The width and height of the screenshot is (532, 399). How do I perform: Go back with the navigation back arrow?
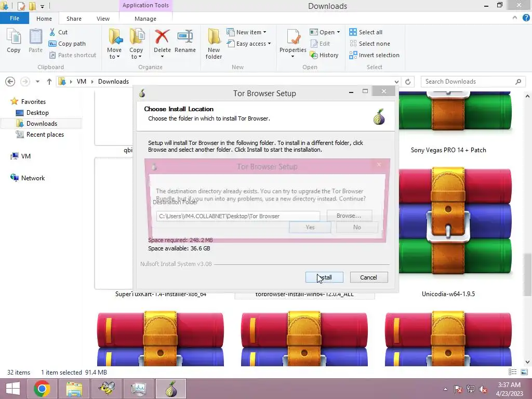(10, 82)
